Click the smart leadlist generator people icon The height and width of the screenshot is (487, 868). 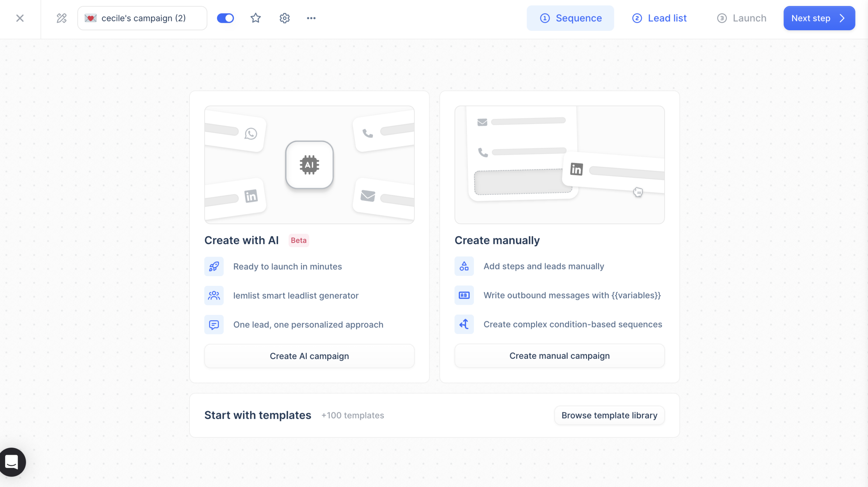(x=214, y=295)
